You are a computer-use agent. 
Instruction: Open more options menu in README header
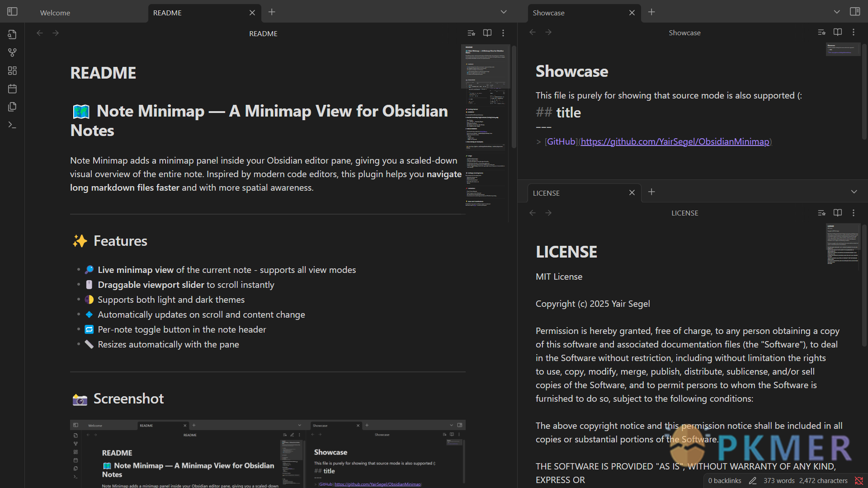tap(503, 33)
